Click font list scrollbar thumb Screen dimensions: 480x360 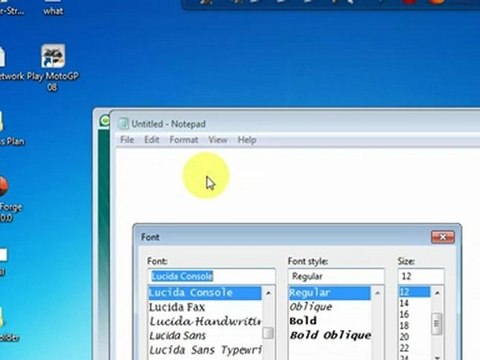point(268,333)
